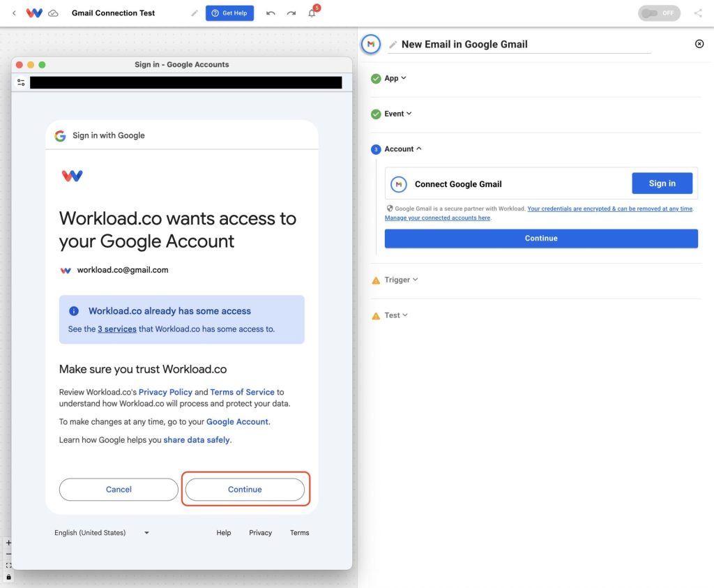Open the English (United States) language dropdown
The height and width of the screenshot is (588, 714).
102,532
